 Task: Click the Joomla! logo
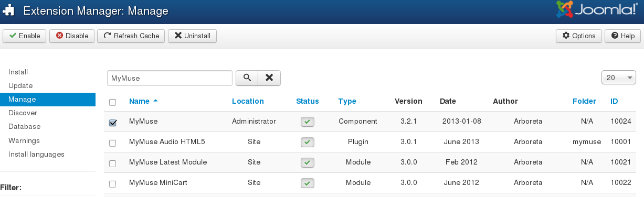point(597,10)
